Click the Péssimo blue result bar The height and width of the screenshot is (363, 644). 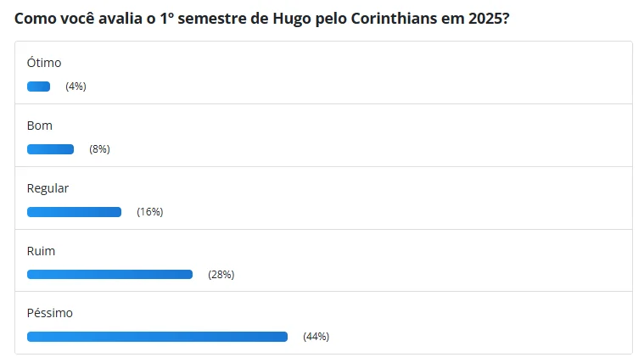pyautogui.click(x=157, y=337)
